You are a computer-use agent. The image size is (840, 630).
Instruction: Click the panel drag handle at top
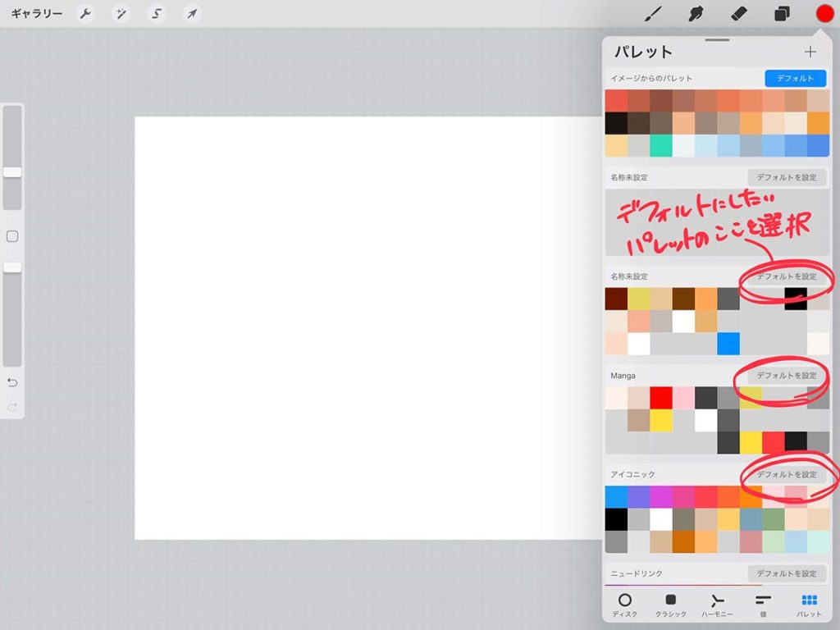tap(717, 39)
